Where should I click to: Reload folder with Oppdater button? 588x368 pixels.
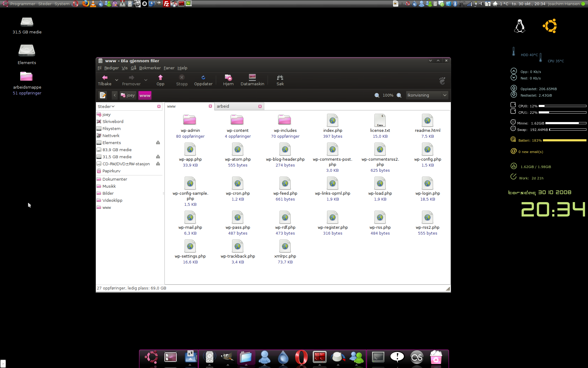click(x=203, y=80)
